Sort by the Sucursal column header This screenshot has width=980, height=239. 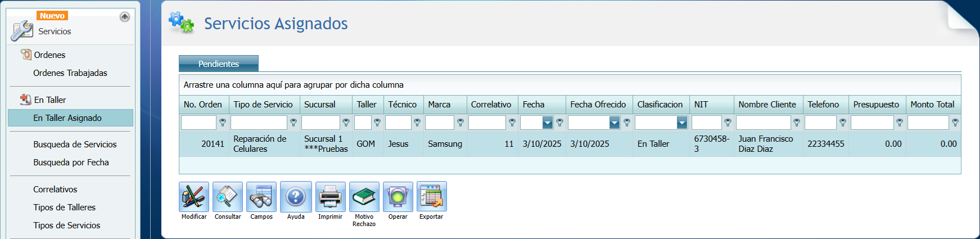[326, 105]
